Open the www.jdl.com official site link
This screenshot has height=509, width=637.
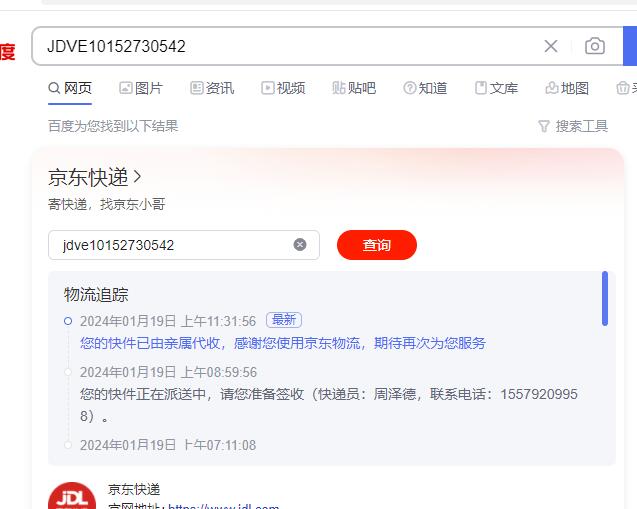(223, 506)
